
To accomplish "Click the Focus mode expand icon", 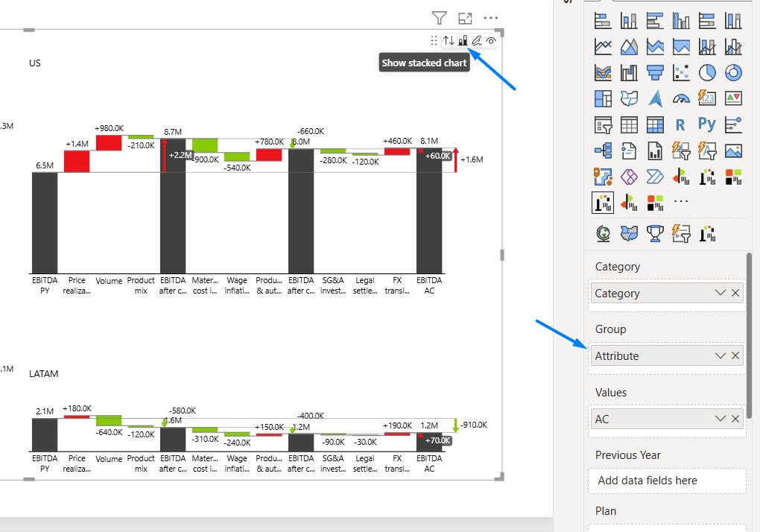I will [x=465, y=19].
